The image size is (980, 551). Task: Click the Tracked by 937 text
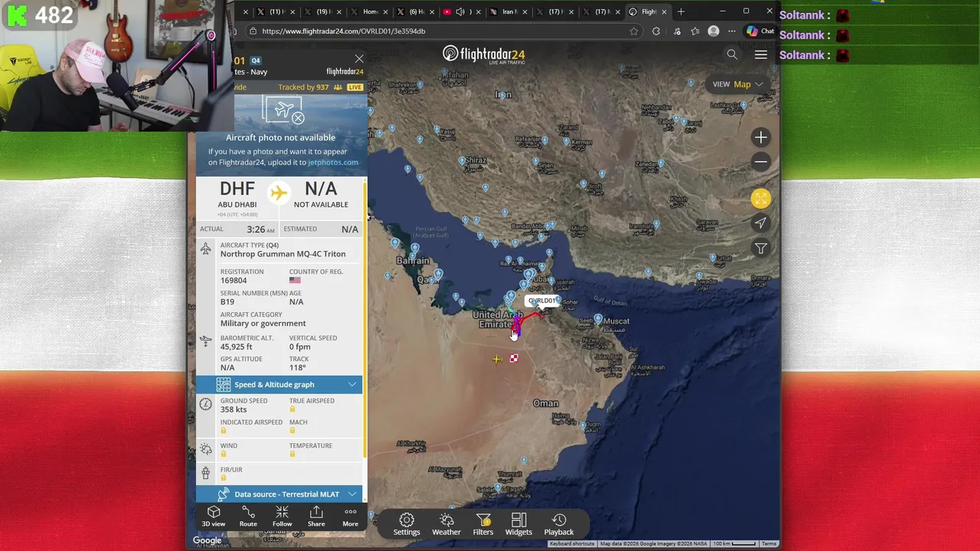tap(303, 87)
